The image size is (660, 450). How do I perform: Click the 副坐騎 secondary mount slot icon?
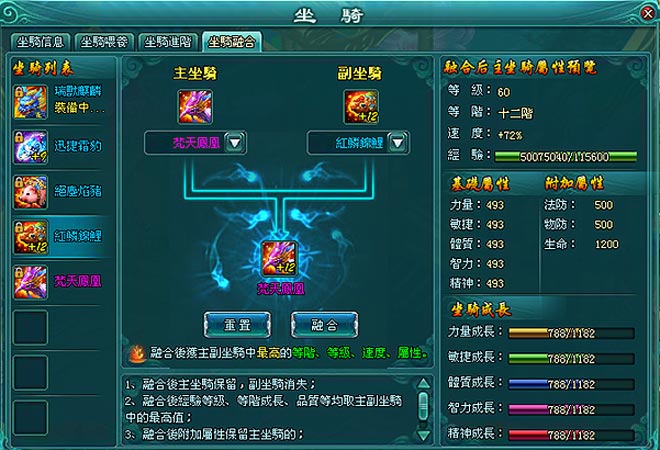361,107
